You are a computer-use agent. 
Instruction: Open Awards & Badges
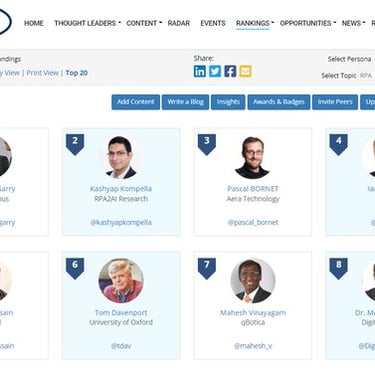279,102
